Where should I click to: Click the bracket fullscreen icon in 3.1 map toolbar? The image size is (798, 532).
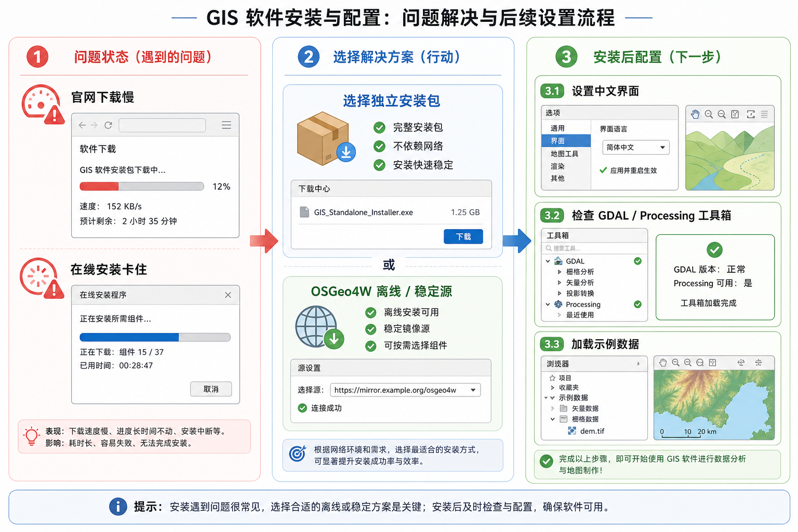point(751,114)
